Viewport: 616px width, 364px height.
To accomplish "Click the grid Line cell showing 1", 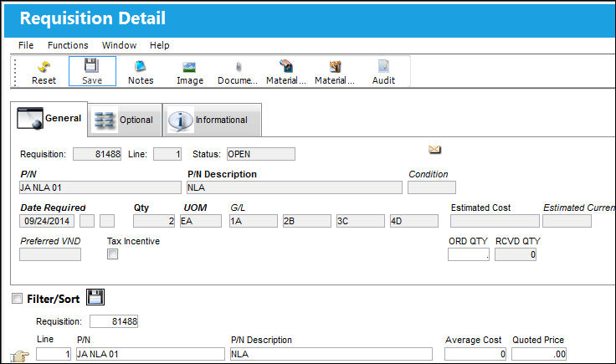I will 54,354.
